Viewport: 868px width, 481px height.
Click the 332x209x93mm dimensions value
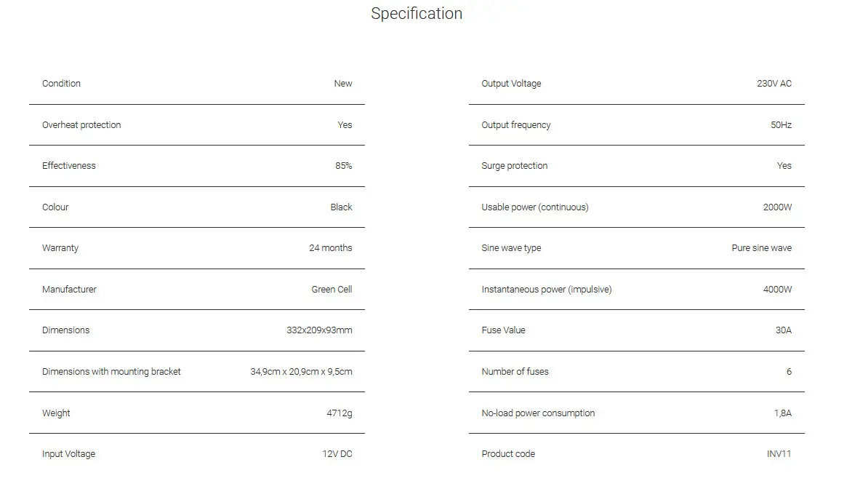319,330
